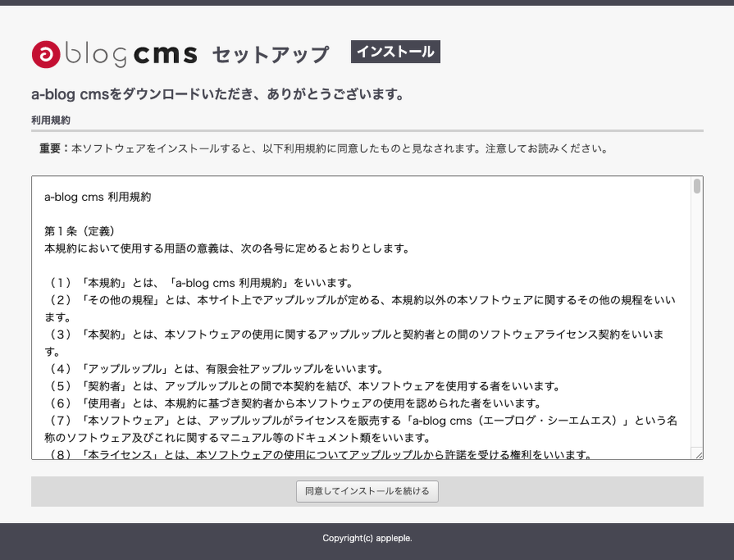Viewport: 734px width, 560px height.
Task: Click the （４）「アップルップル」 definition line
Action: (213, 369)
